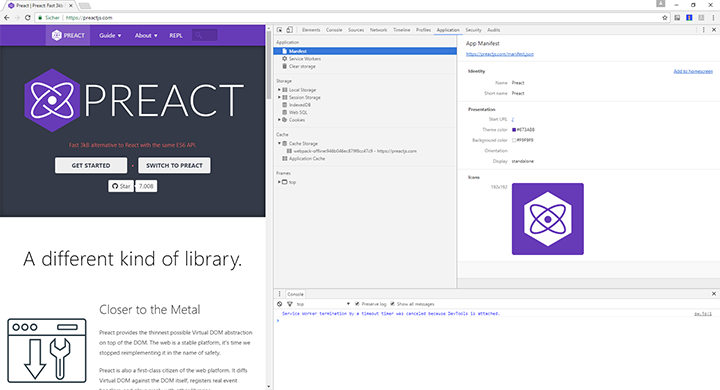
Task: Toggle the device toolbar icon
Action: [289, 30]
